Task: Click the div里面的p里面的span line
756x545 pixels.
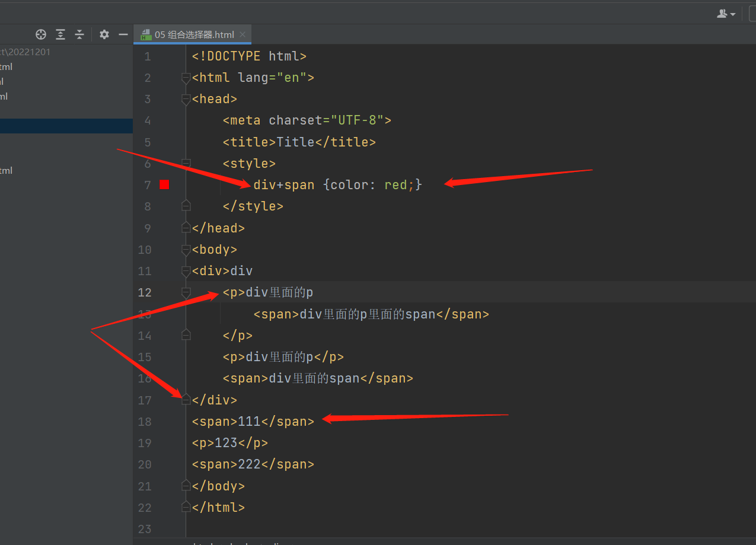Action: coord(371,314)
